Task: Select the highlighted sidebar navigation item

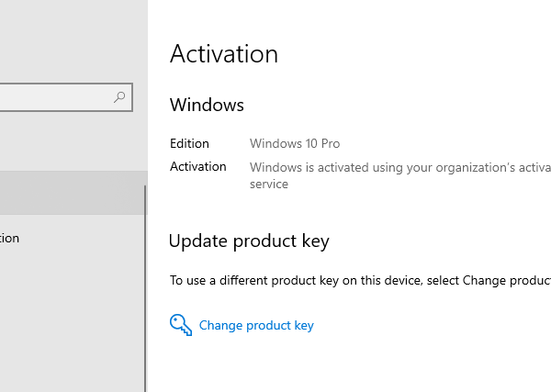Action: pyautogui.click(x=69, y=193)
